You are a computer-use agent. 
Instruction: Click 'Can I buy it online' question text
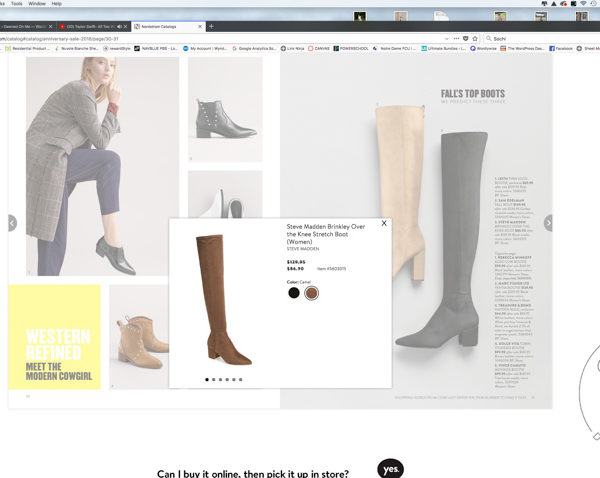253,473
